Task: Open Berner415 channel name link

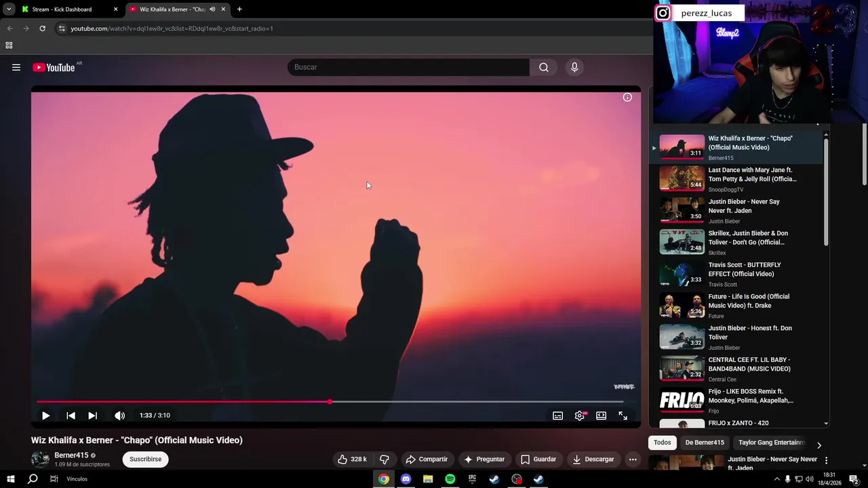Action: 71,455
